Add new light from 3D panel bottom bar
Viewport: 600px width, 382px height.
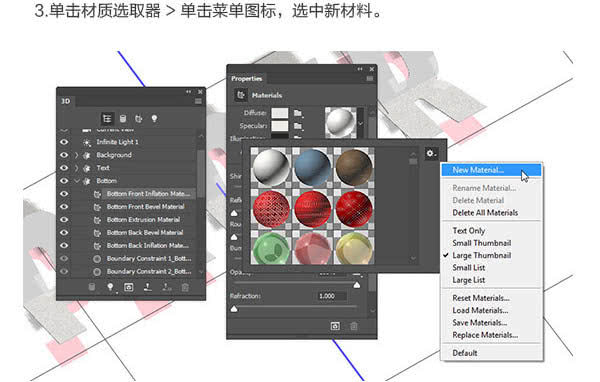coord(110,287)
